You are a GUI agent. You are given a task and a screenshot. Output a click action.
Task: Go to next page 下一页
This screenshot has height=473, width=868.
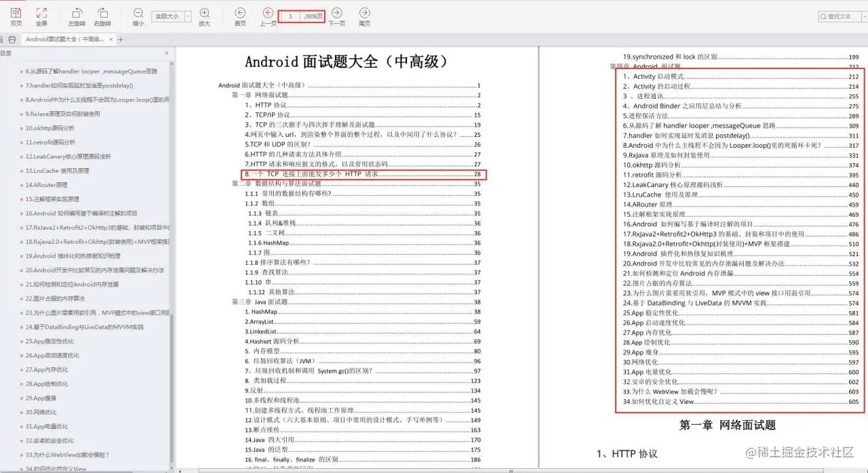click(x=336, y=16)
